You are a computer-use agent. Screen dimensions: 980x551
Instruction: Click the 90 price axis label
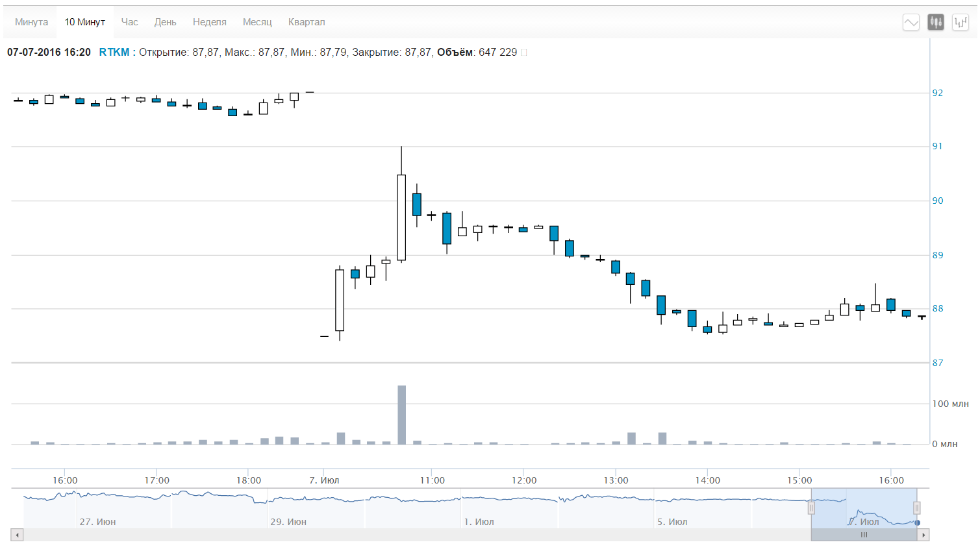tap(938, 201)
